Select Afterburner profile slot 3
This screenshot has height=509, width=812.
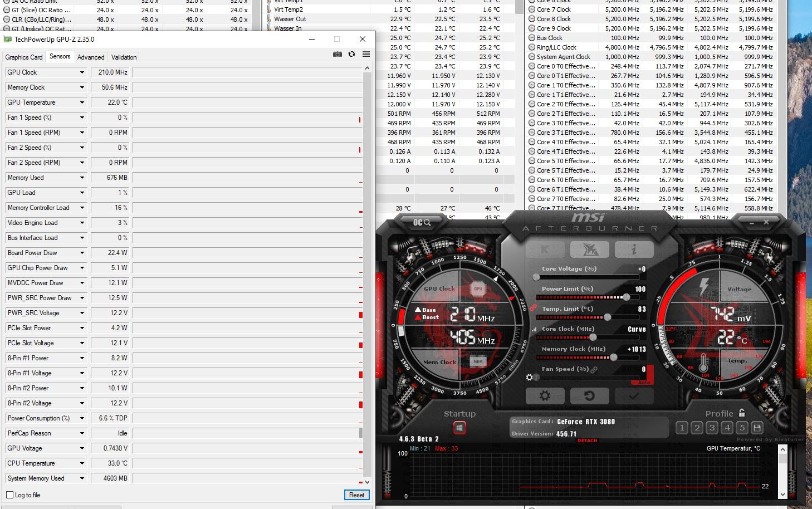[x=712, y=428]
